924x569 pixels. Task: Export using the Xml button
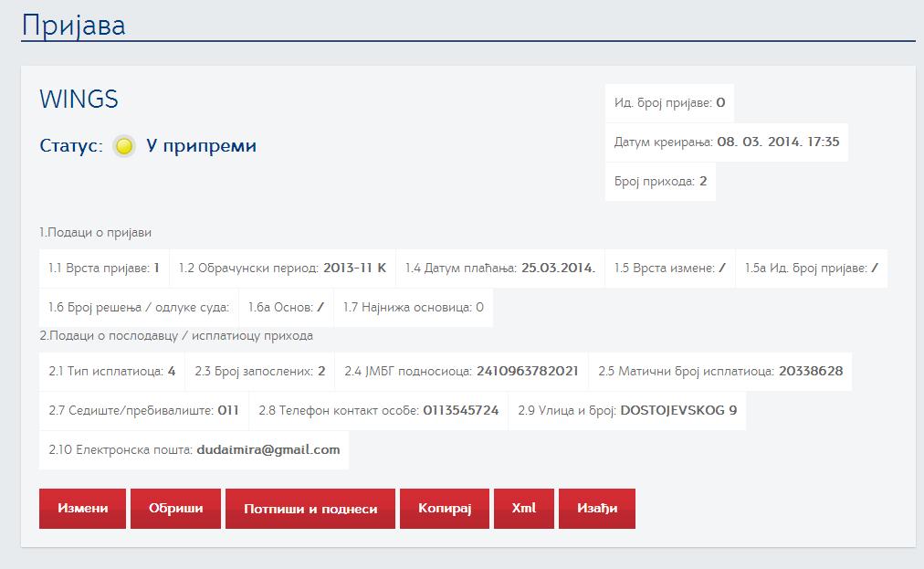[x=523, y=509]
